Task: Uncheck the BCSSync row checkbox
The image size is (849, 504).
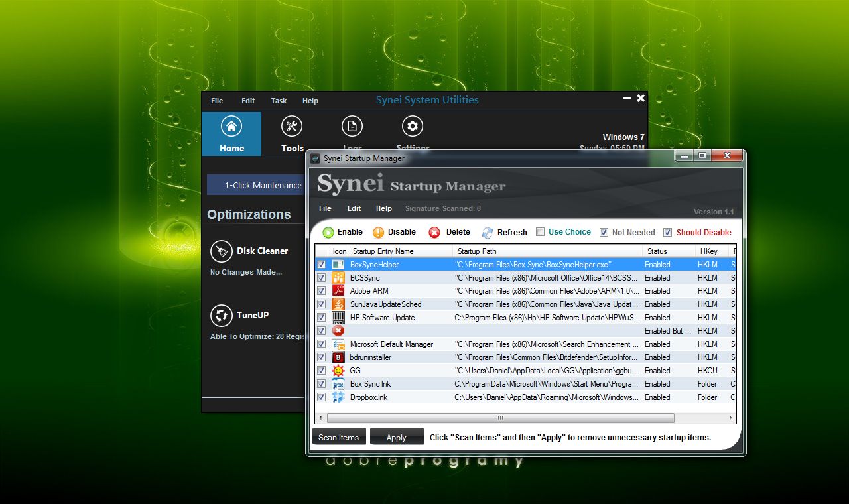Action: [321, 278]
